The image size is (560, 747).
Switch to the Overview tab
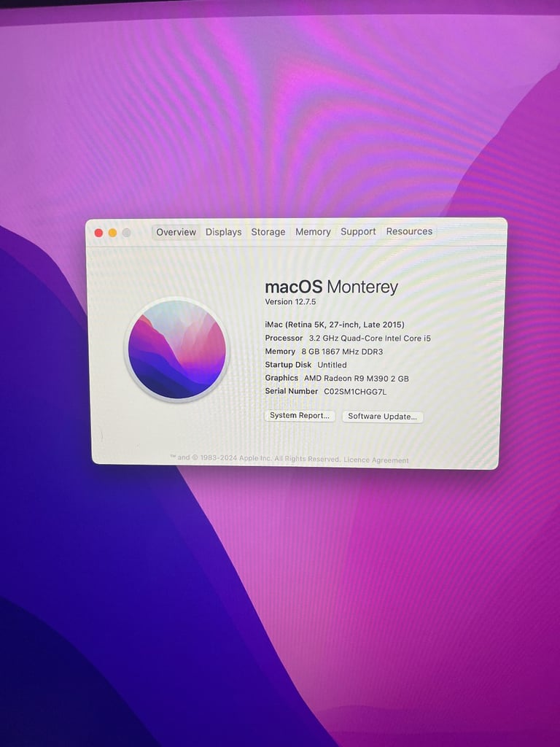pyautogui.click(x=176, y=232)
